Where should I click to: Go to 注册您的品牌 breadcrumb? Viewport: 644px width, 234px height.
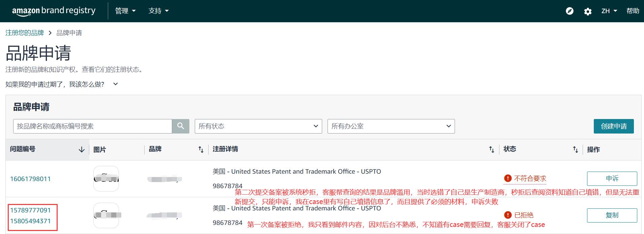[25, 33]
